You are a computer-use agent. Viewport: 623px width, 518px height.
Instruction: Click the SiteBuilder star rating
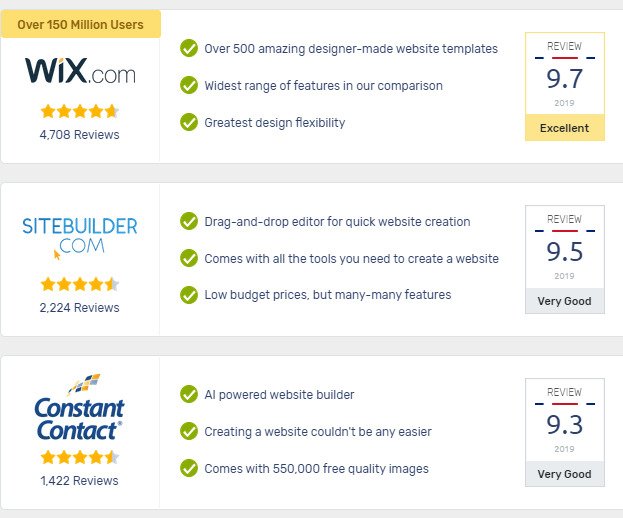80,284
